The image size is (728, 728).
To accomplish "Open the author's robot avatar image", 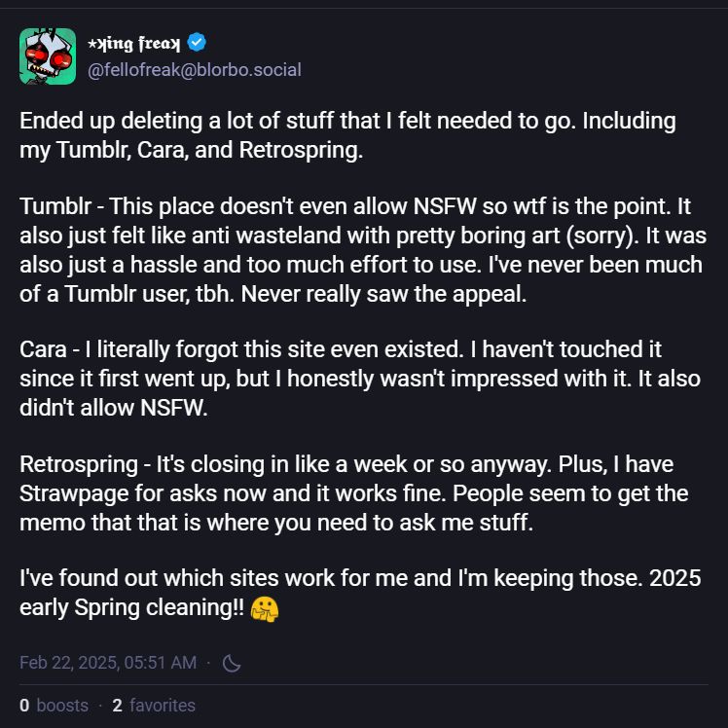I will pyautogui.click(x=48, y=55).
